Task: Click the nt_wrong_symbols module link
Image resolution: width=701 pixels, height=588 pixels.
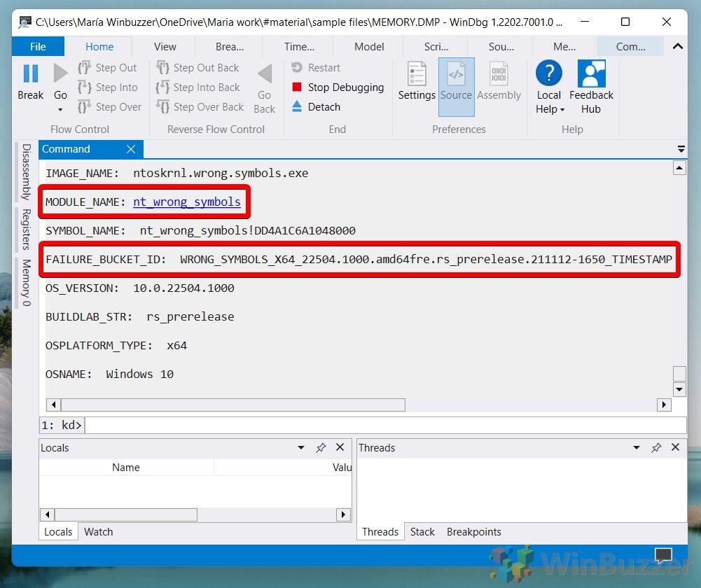Action: click(187, 202)
